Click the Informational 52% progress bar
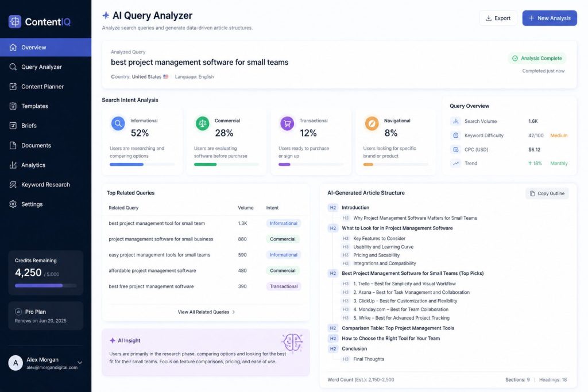Image resolution: width=588 pixels, height=392 pixels. click(x=142, y=164)
